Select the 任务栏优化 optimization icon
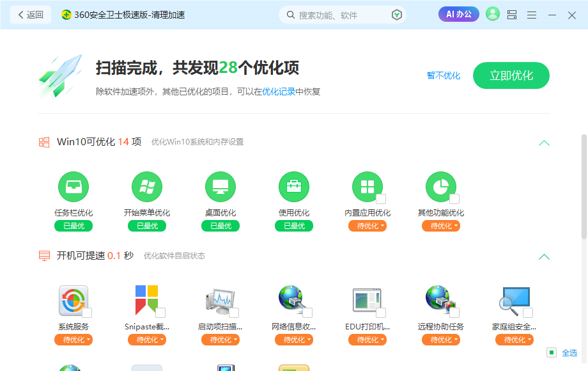This screenshot has height=371, width=588. (x=73, y=185)
